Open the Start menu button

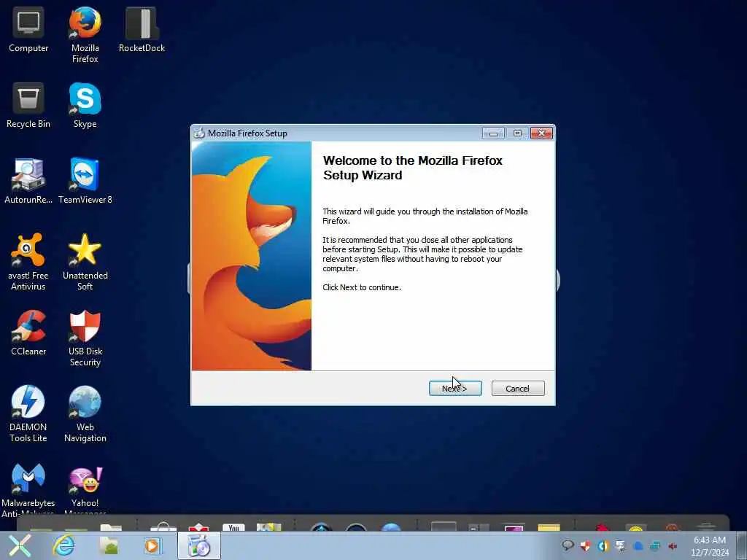click(20, 545)
